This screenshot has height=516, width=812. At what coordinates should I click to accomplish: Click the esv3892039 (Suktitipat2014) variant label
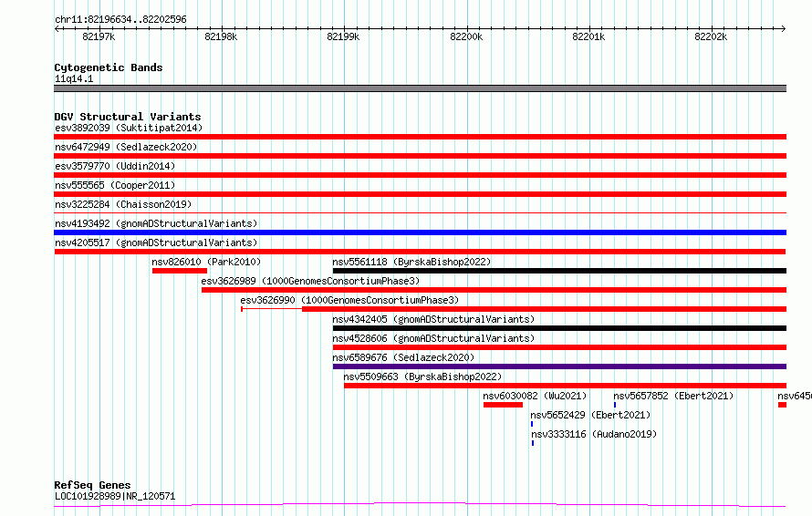(129, 128)
